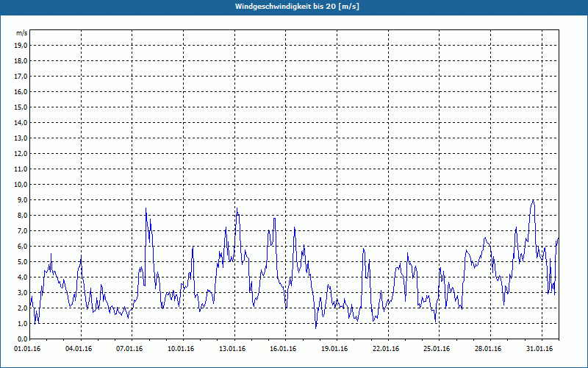Click the y-axis label "17,0"
This screenshot has height=368, width=588.
[21, 77]
